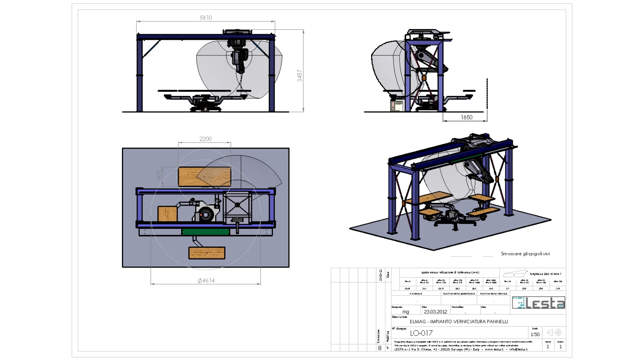Select the green panel in the plan view
644x361 pixels.
tap(205, 232)
